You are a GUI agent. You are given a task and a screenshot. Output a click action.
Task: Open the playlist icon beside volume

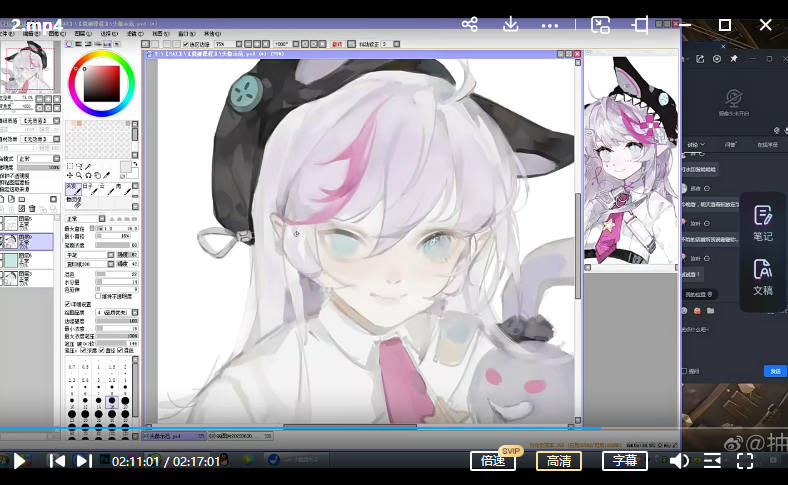click(x=712, y=461)
